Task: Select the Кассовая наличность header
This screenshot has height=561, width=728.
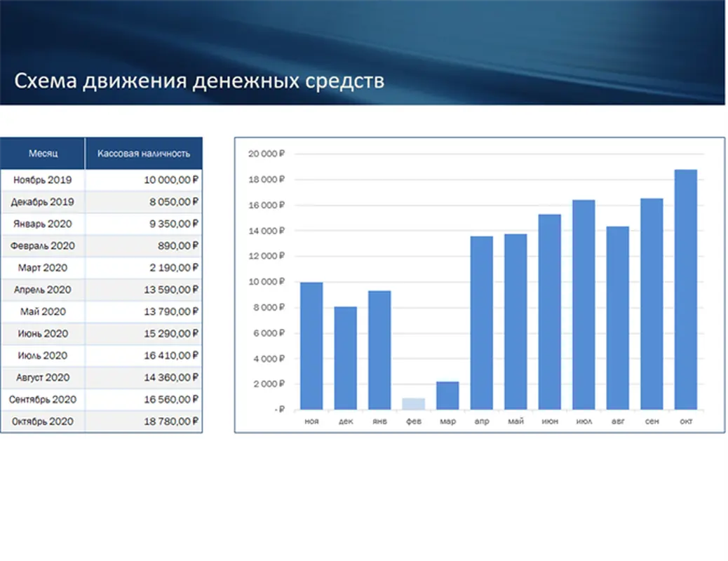Action: (x=143, y=152)
